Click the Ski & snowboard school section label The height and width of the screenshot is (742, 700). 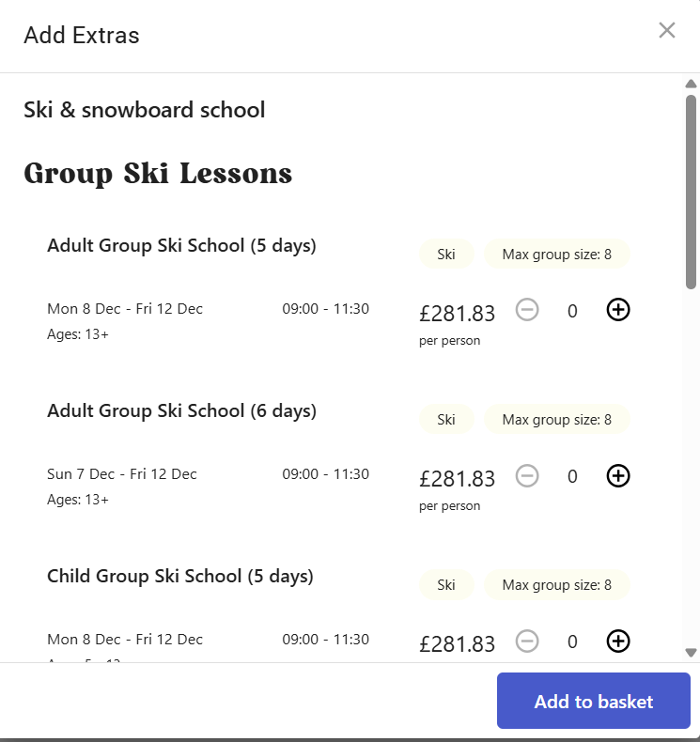[x=145, y=110]
